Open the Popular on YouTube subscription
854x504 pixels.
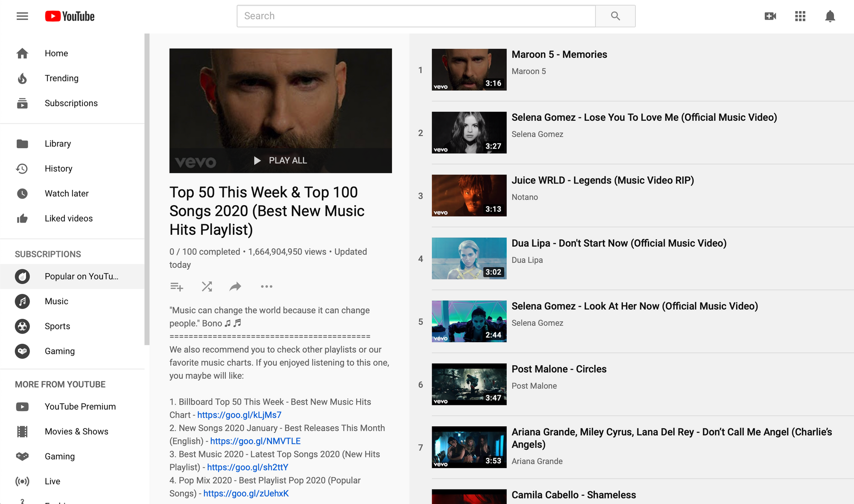(81, 277)
